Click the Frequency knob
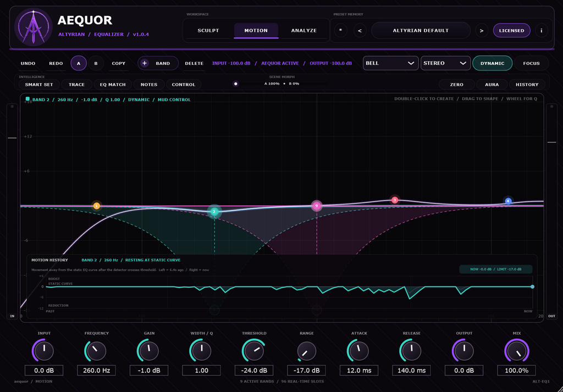 pos(96,351)
